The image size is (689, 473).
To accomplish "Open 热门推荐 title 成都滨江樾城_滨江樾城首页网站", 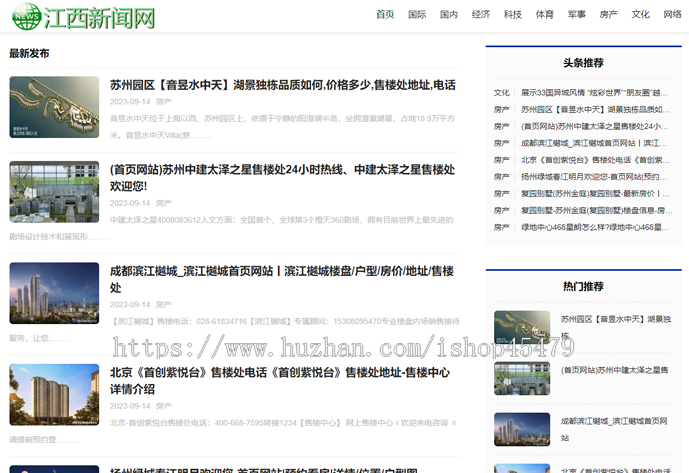I will (x=614, y=429).
